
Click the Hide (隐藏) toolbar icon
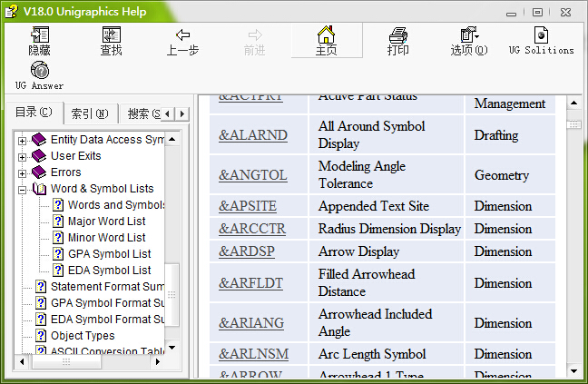pos(39,34)
